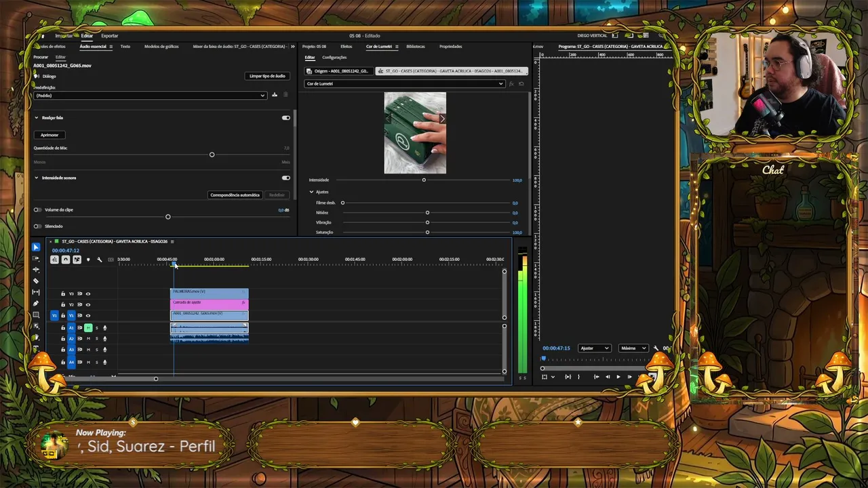Open Áudio essencial panel menu icon
Image resolution: width=868 pixels, height=488 pixels.
(111, 47)
